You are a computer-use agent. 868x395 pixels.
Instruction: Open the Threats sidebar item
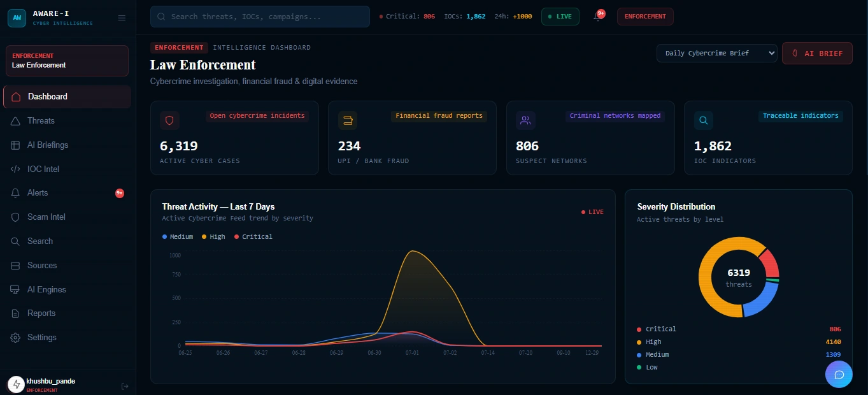tap(67, 121)
